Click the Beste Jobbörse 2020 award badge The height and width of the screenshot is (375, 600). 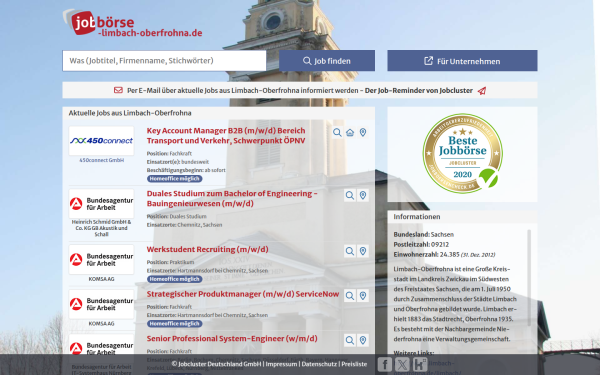[x=463, y=153]
